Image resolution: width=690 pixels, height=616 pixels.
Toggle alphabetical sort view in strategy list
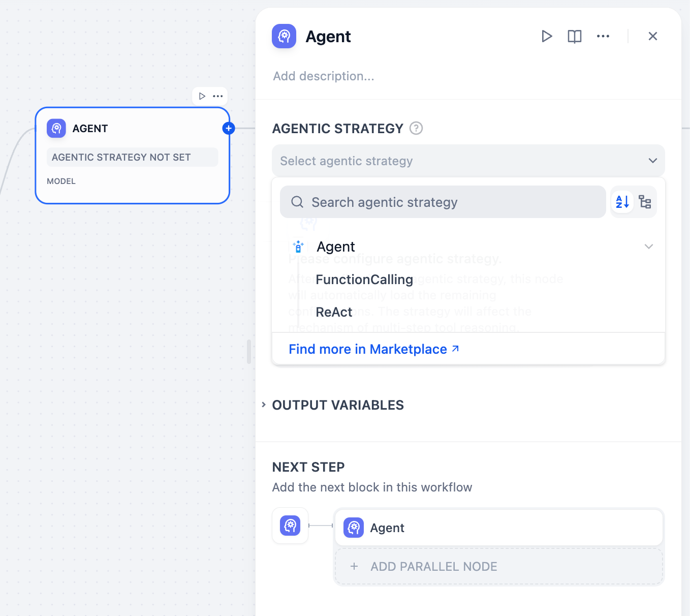point(622,202)
